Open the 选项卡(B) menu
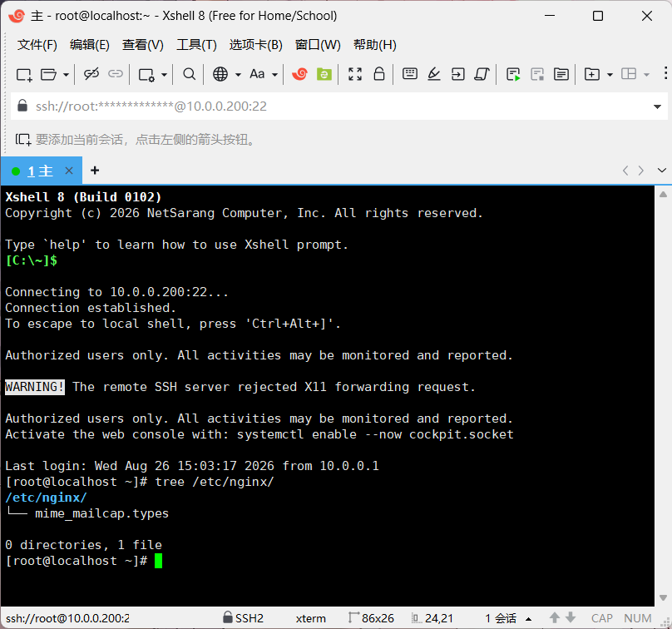 256,45
